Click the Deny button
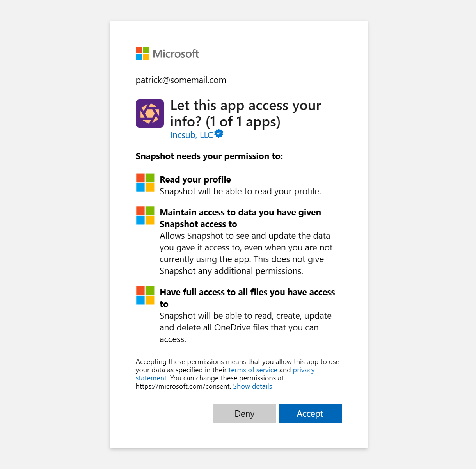 point(245,413)
